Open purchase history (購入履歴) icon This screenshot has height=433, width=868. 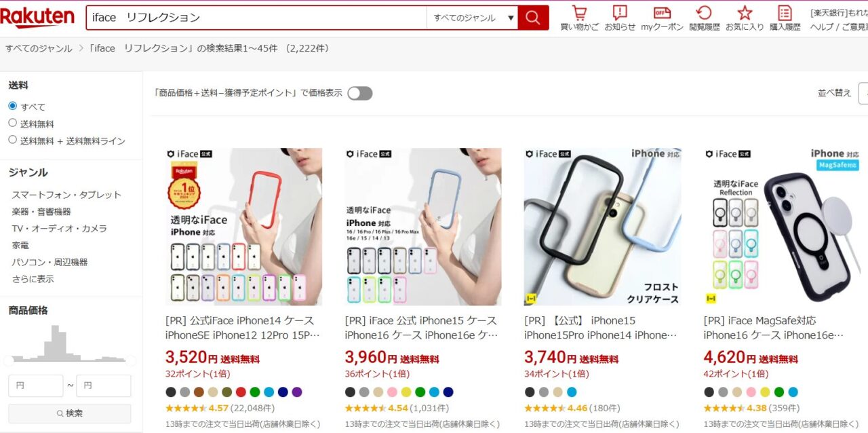[x=785, y=18]
